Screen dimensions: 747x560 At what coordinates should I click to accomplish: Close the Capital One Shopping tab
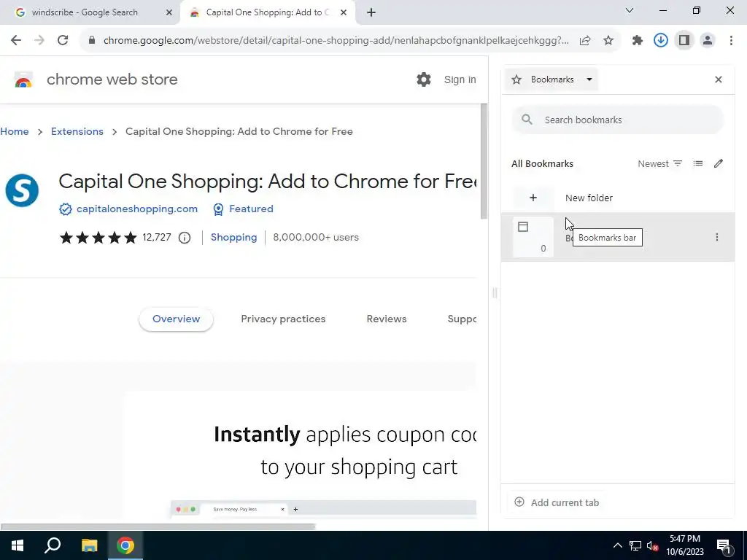pos(344,12)
